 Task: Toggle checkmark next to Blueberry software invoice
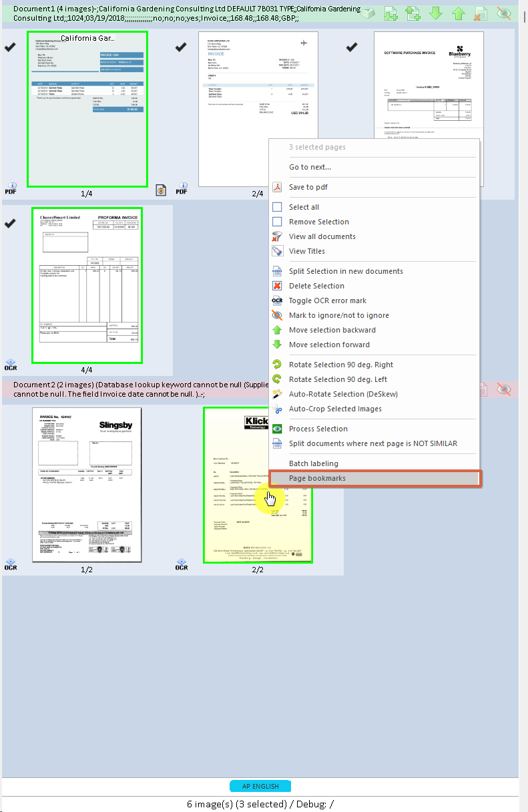(352, 47)
